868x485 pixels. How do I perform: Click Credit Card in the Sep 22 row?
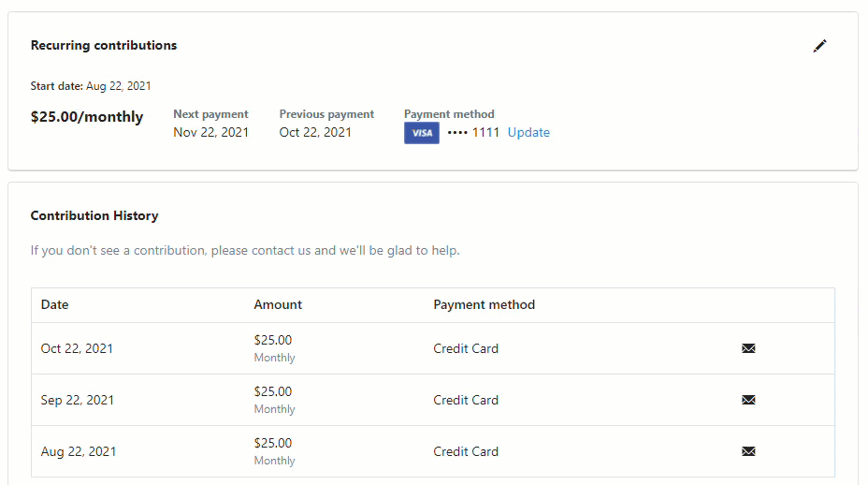[x=466, y=400]
